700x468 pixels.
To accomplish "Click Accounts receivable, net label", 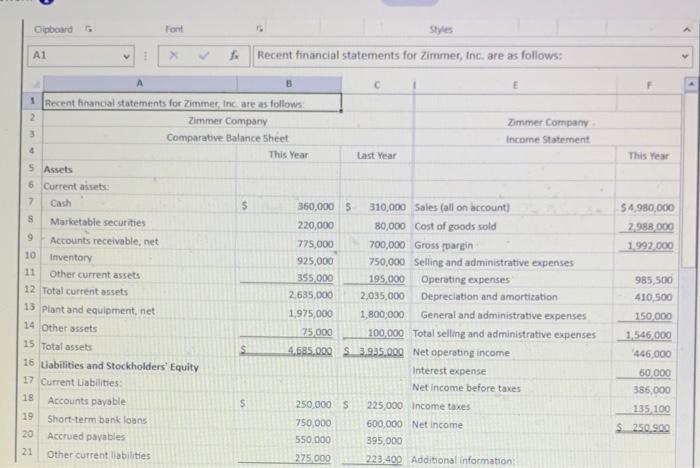I will point(104,241).
